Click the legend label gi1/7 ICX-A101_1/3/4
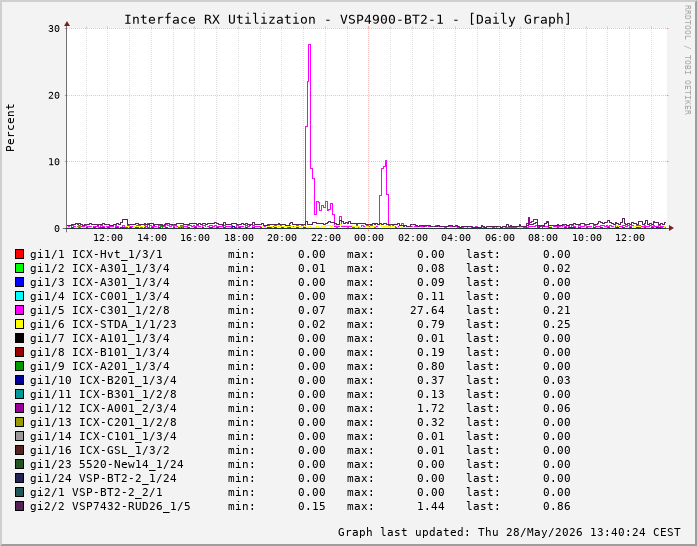The image size is (697, 546). point(100,338)
